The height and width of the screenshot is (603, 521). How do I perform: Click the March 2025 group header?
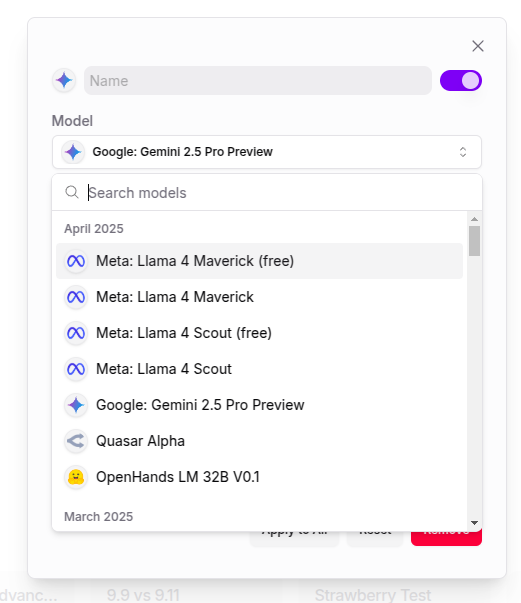coord(98,516)
